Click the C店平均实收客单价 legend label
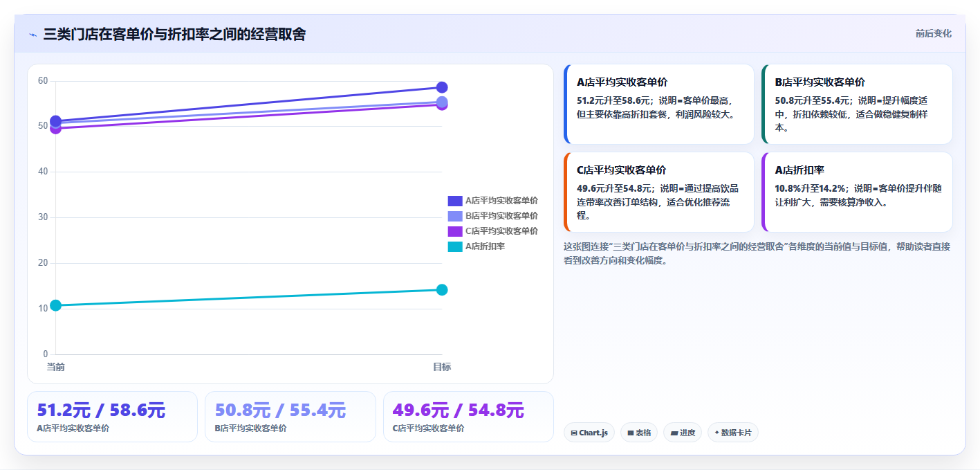Viewport: 980px width, 470px height. point(501,231)
